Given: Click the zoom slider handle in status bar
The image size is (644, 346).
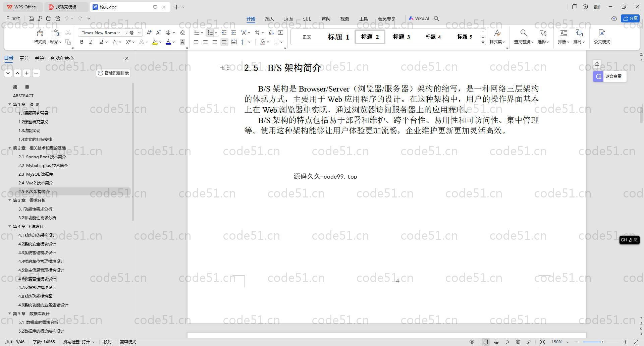Looking at the screenshot, I should point(602,342).
